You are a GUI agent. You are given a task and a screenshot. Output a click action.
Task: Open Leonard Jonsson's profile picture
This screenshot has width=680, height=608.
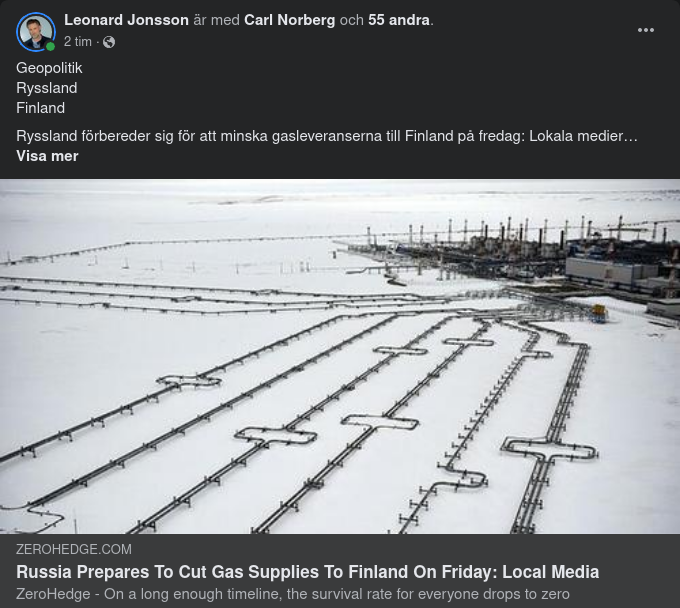point(36,32)
